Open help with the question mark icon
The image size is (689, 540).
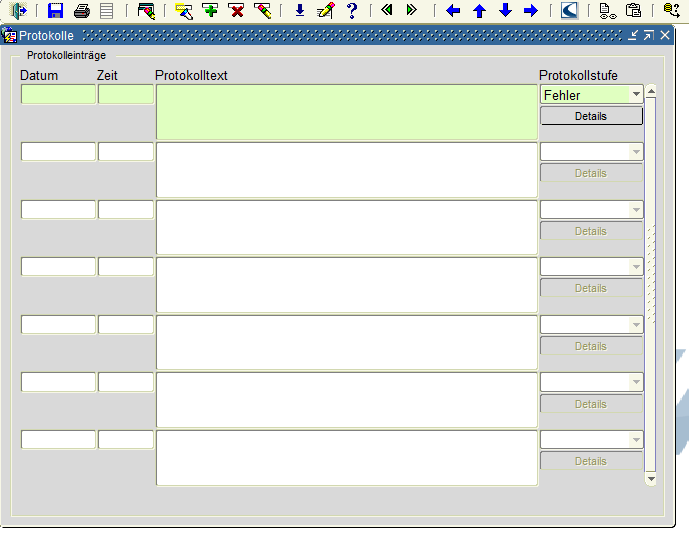[351, 11]
